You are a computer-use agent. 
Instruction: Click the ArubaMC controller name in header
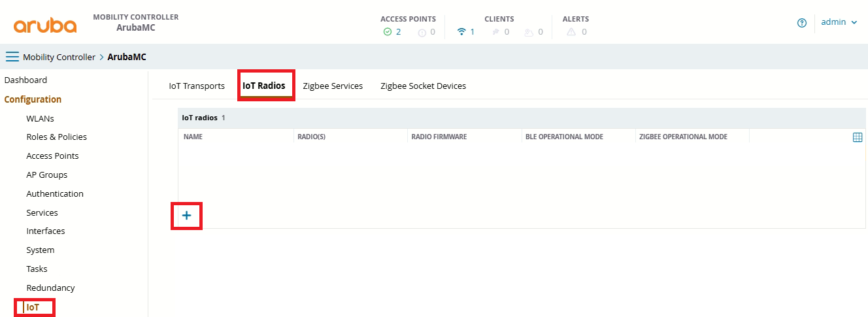(x=136, y=27)
